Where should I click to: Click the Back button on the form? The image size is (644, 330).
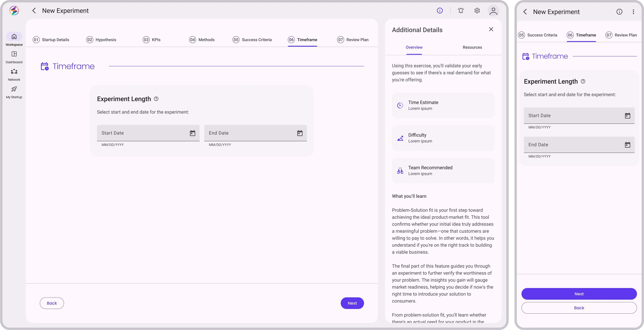pyautogui.click(x=52, y=303)
